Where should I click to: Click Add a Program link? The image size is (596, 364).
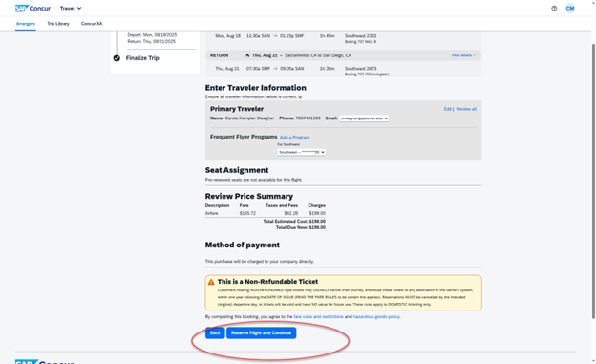point(294,138)
